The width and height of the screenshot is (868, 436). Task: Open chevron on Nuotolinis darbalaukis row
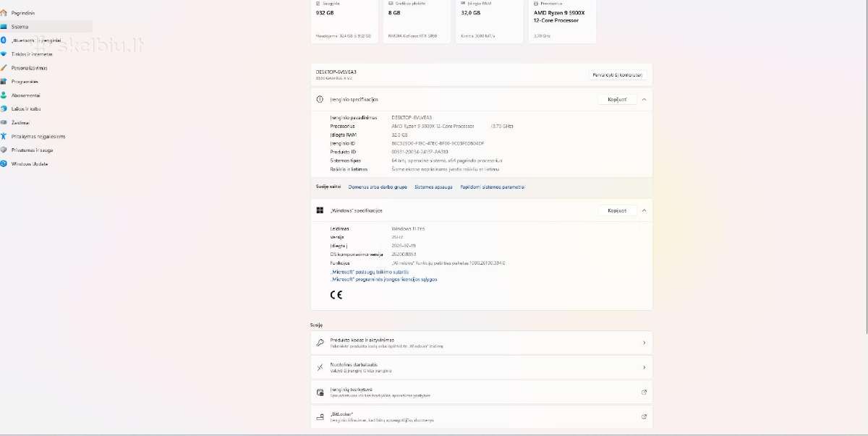coord(644,367)
